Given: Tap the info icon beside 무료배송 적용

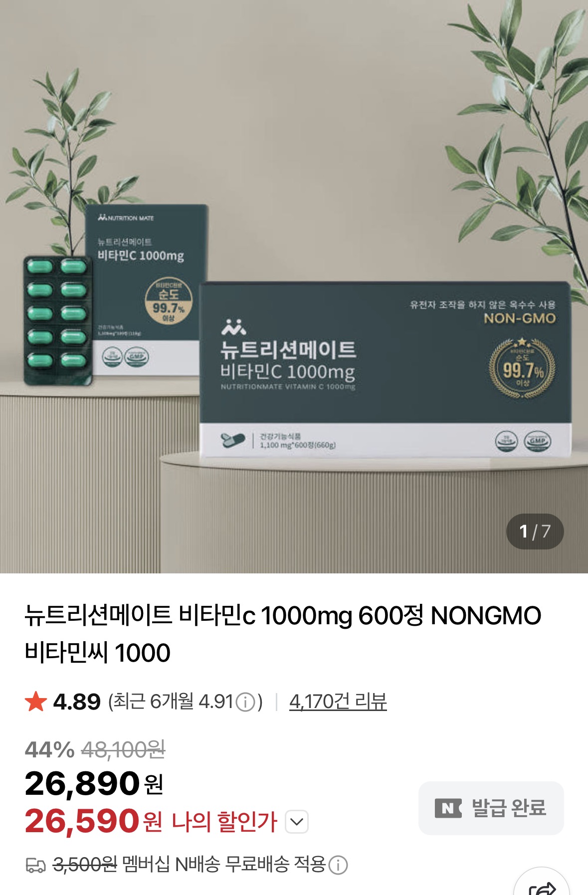Looking at the screenshot, I should (338, 865).
